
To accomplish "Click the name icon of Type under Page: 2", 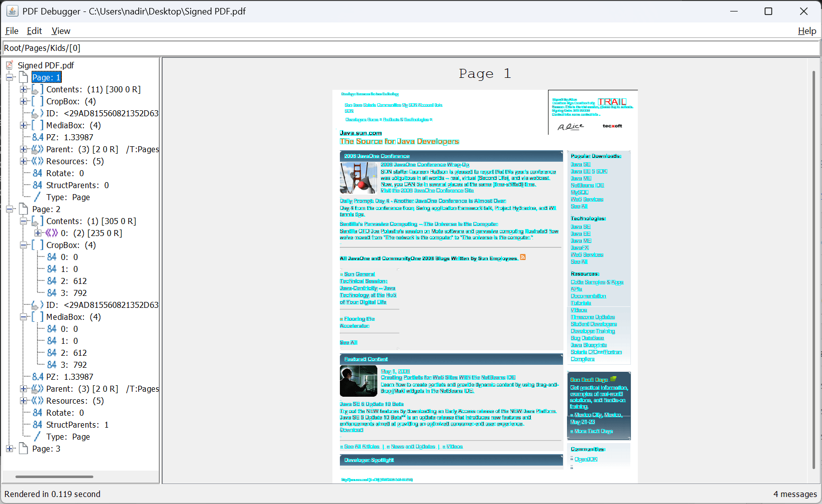I will click(x=37, y=437).
